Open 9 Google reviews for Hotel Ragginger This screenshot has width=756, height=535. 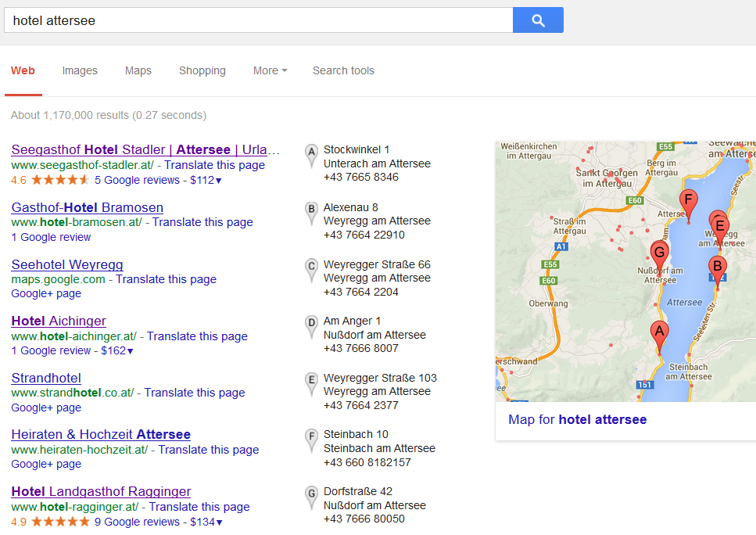tap(137, 522)
